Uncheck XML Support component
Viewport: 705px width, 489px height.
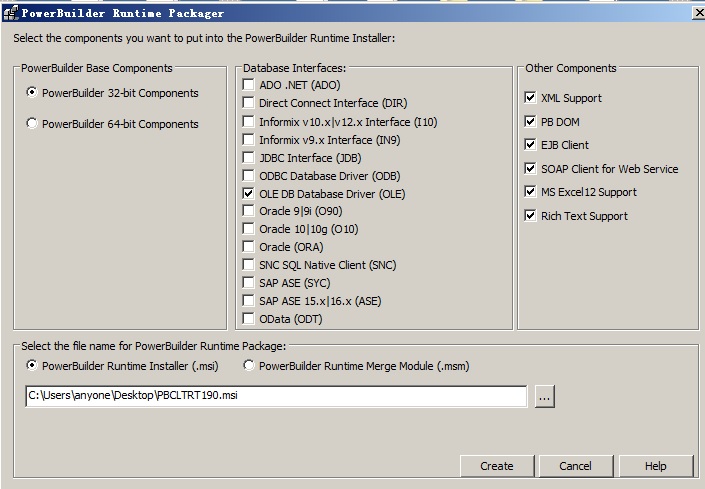530,98
